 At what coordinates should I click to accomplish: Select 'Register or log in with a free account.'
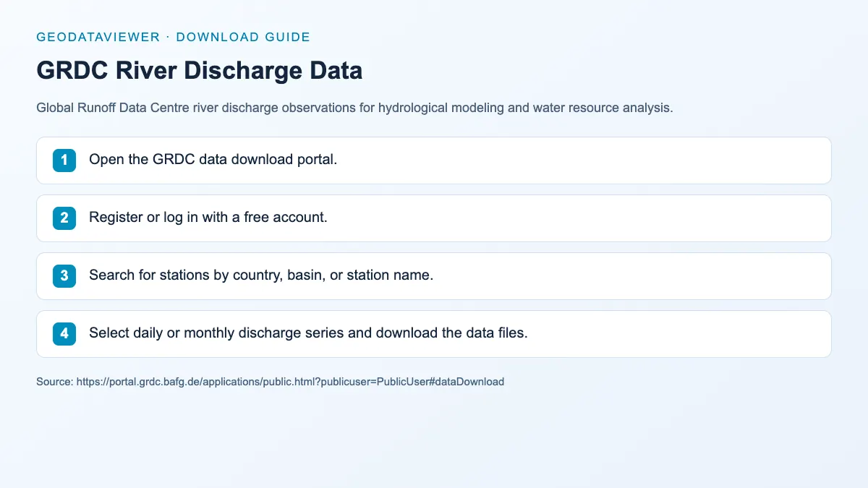pos(208,217)
